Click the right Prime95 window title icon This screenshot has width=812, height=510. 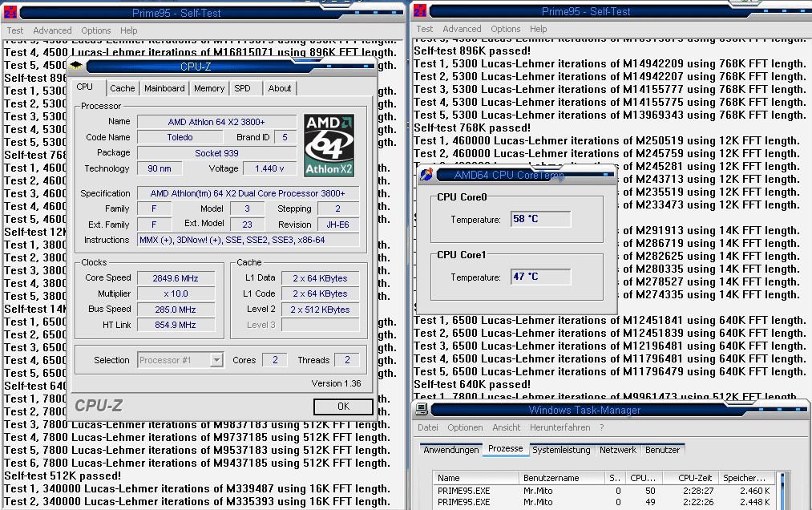(420, 10)
